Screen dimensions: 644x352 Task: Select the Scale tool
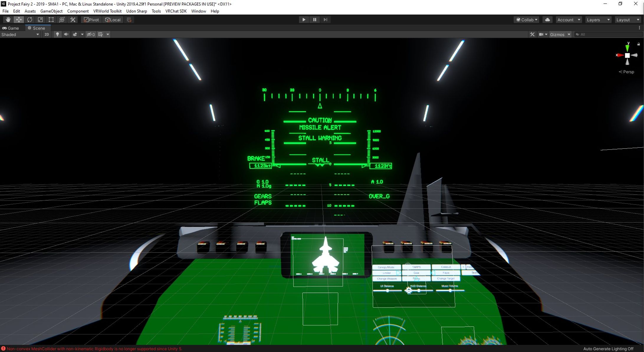40,20
